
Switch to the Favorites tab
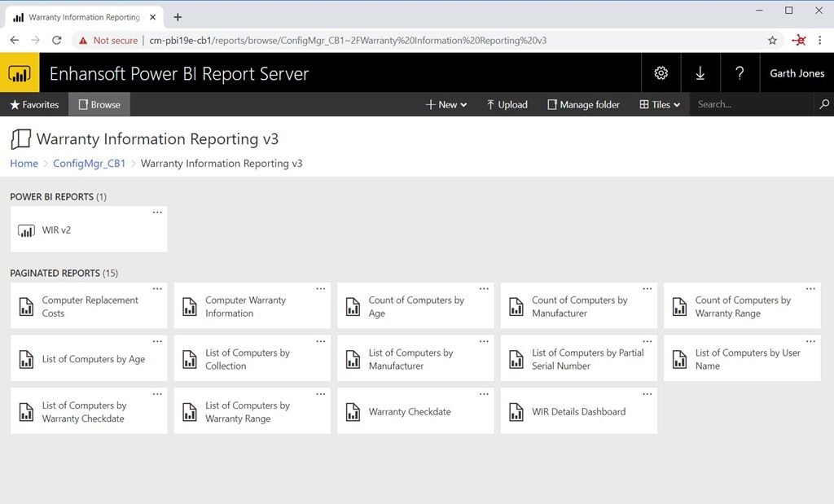33,104
